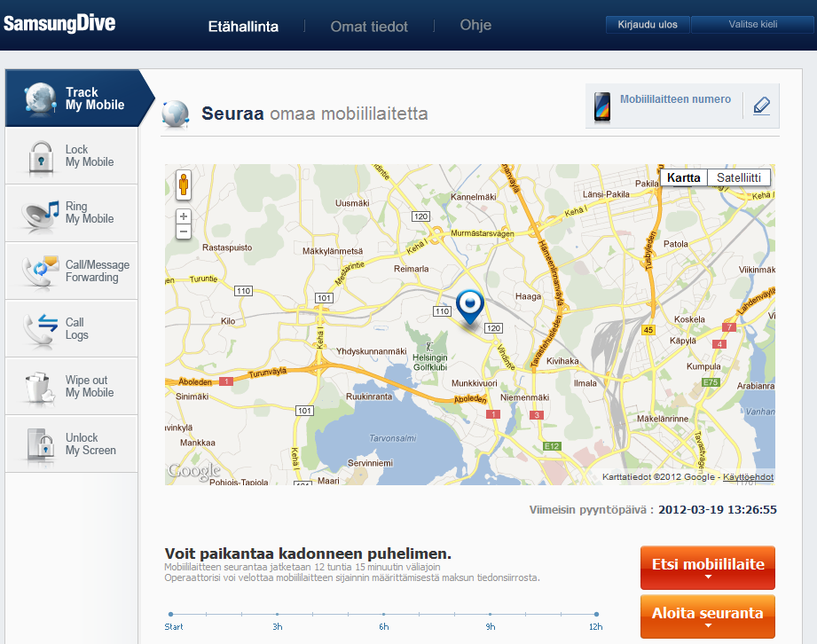Screen dimensions: 817x644
Task: Click the Wipe out My Mobile trash icon
Action: (x=40, y=387)
